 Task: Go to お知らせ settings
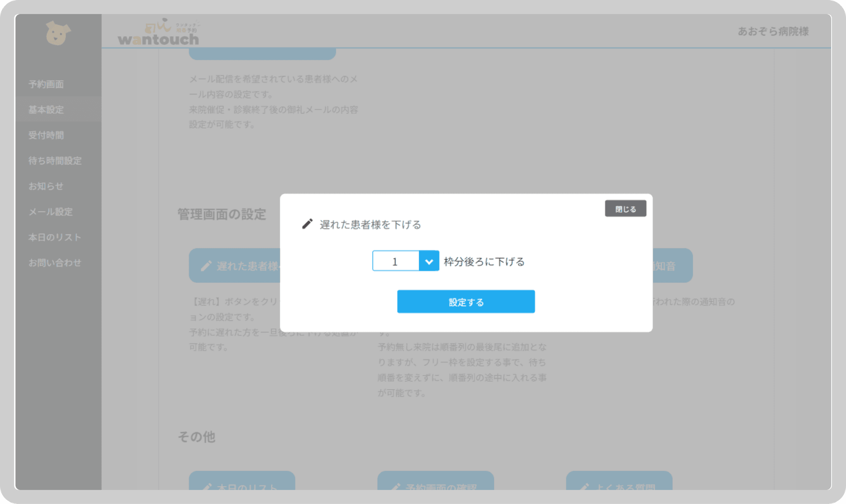(45, 186)
